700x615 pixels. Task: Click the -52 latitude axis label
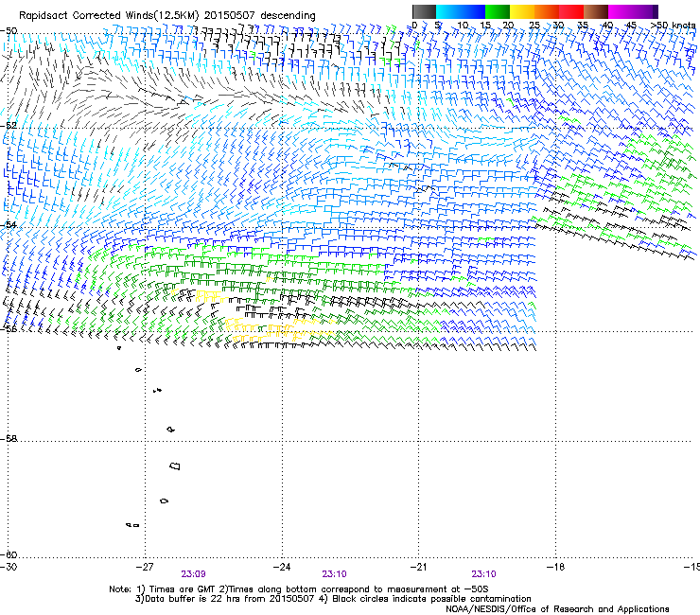tap(9, 126)
